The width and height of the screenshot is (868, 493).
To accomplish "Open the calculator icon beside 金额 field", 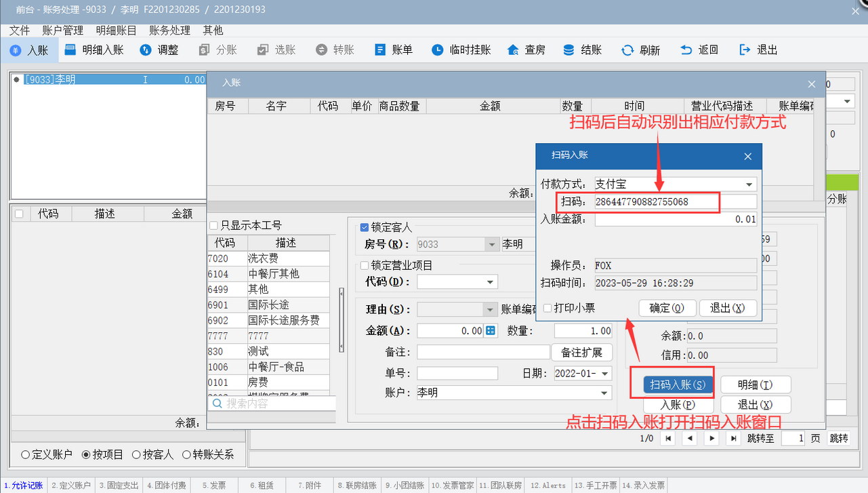I will 491,331.
